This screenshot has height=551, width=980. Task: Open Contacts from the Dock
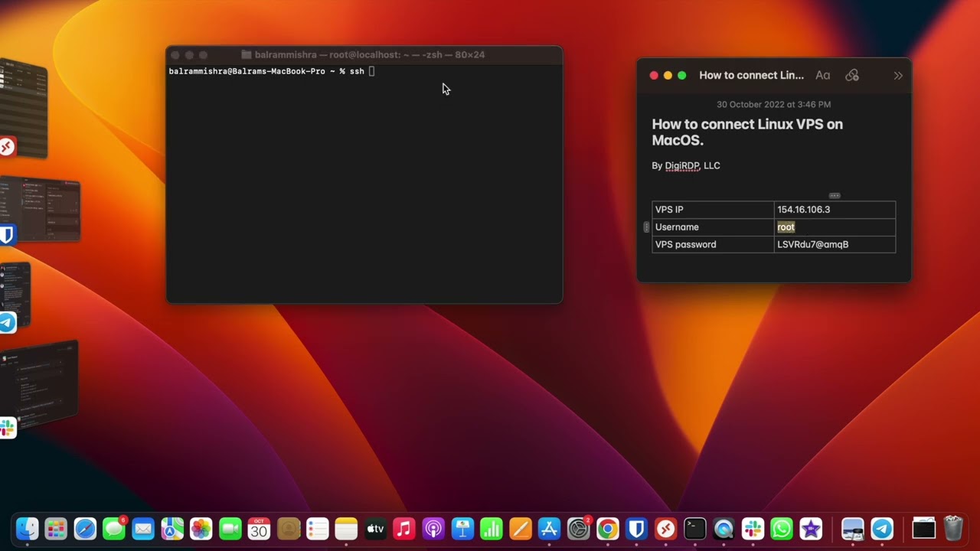pyautogui.click(x=289, y=529)
